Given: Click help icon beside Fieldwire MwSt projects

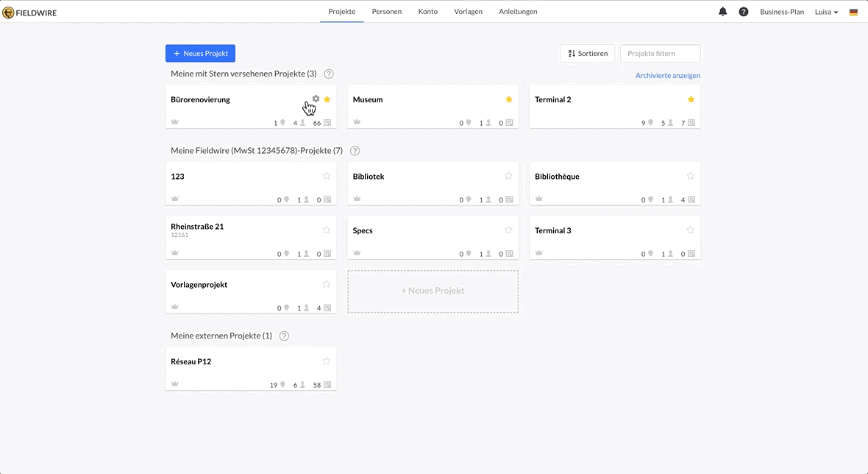Looking at the screenshot, I should 355,151.
